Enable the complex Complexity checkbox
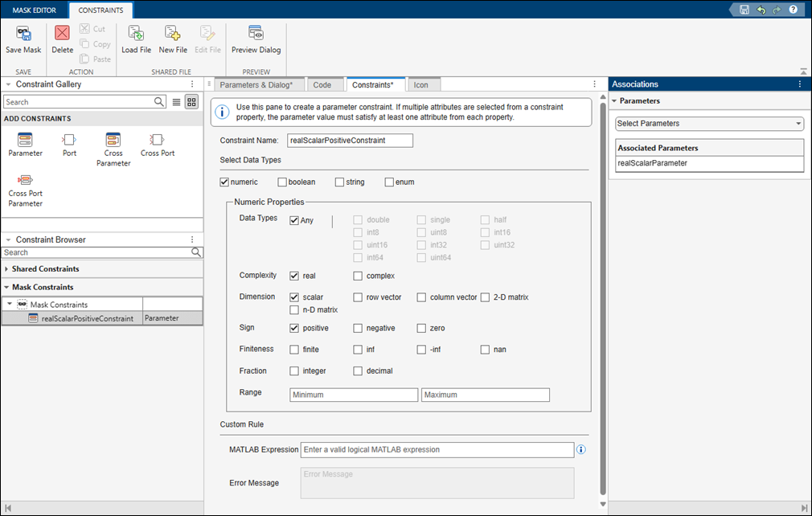Screen dimensions: 812x516 (357, 276)
